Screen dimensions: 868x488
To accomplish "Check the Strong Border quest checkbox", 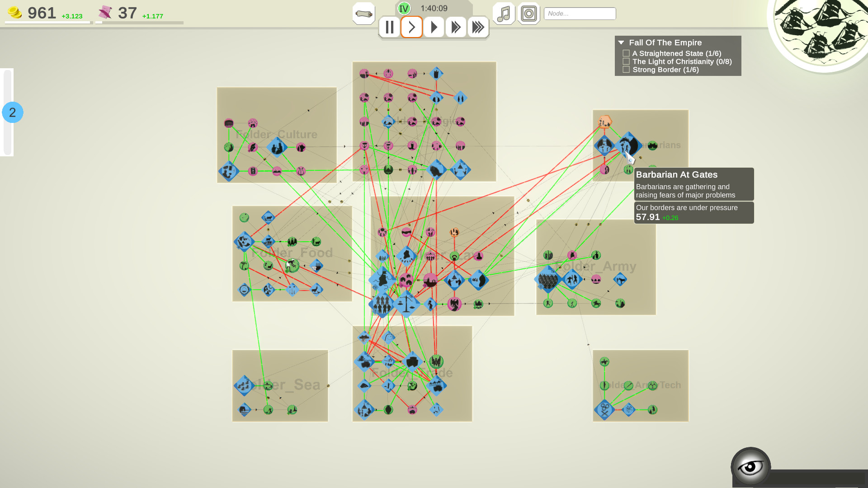I will (x=626, y=69).
